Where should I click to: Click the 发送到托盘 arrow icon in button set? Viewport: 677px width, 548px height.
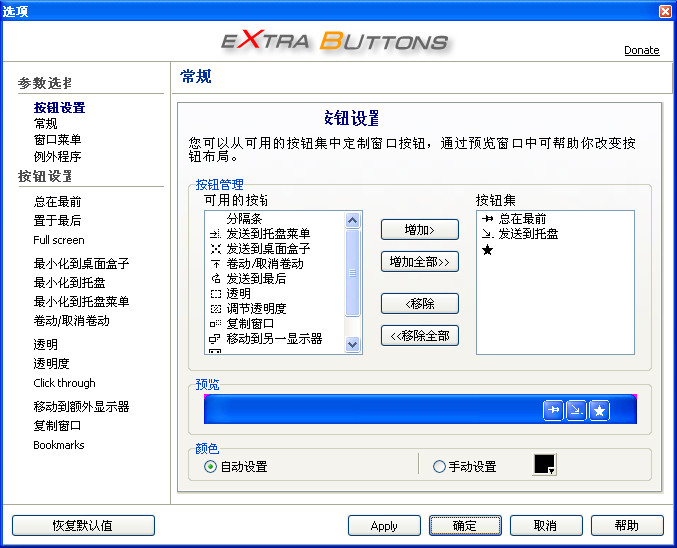click(487, 234)
